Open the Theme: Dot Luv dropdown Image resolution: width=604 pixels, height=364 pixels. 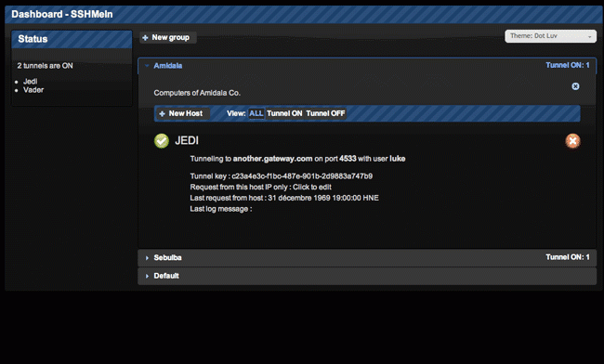tap(550, 36)
